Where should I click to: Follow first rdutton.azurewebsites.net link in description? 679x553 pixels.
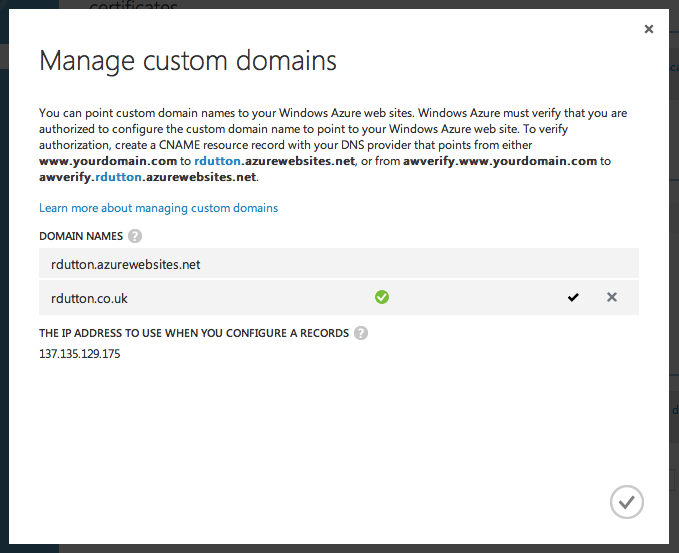tap(275, 161)
